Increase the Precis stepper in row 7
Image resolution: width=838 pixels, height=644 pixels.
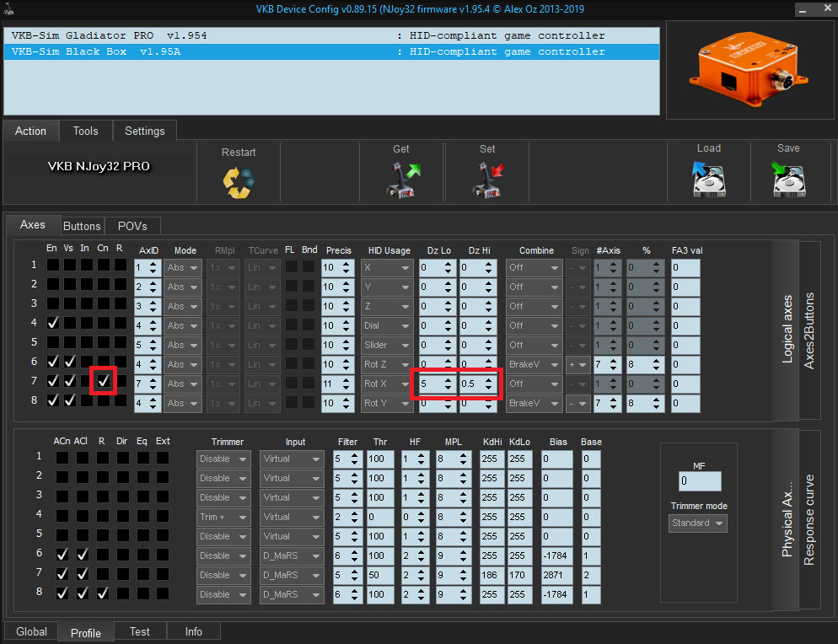pos(346,380)
